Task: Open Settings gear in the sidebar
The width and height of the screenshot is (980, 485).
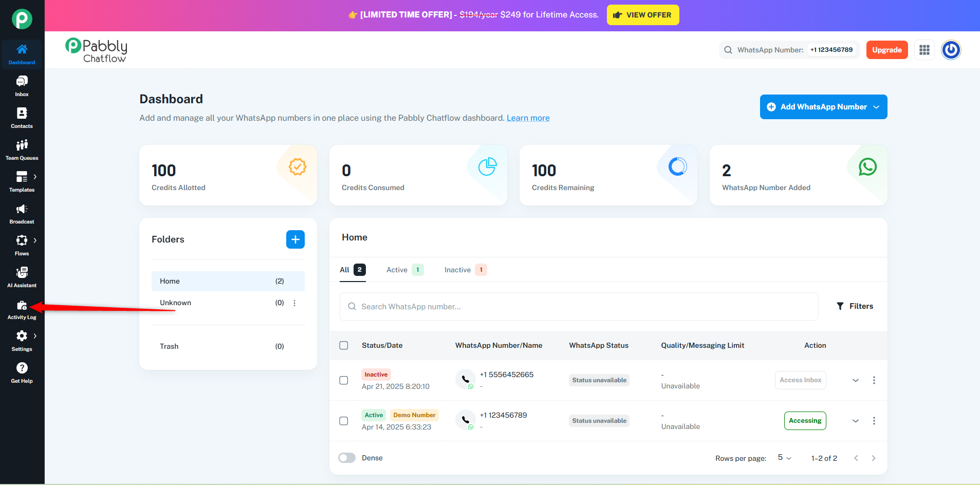Action: [x=22, y=336]
